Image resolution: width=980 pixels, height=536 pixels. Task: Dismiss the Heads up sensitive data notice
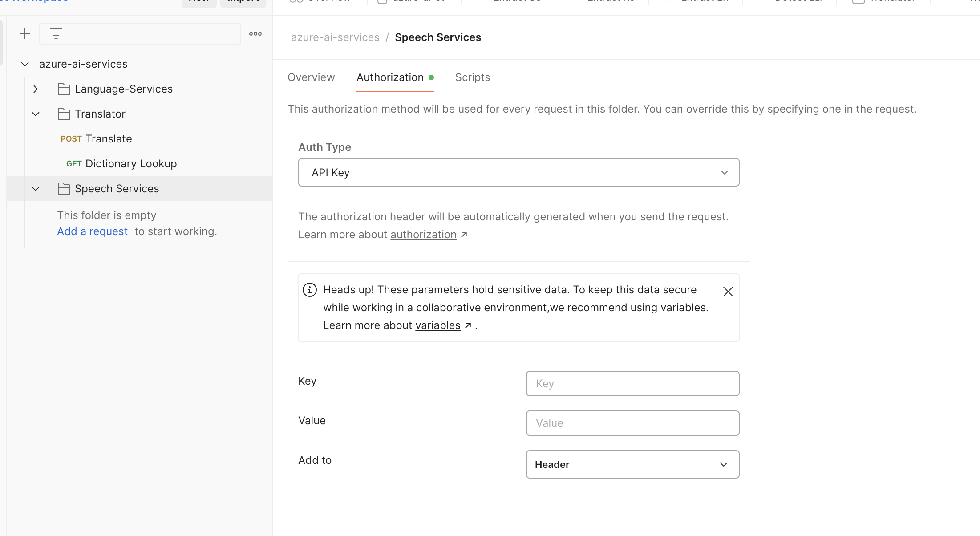(x=728, y=292)
